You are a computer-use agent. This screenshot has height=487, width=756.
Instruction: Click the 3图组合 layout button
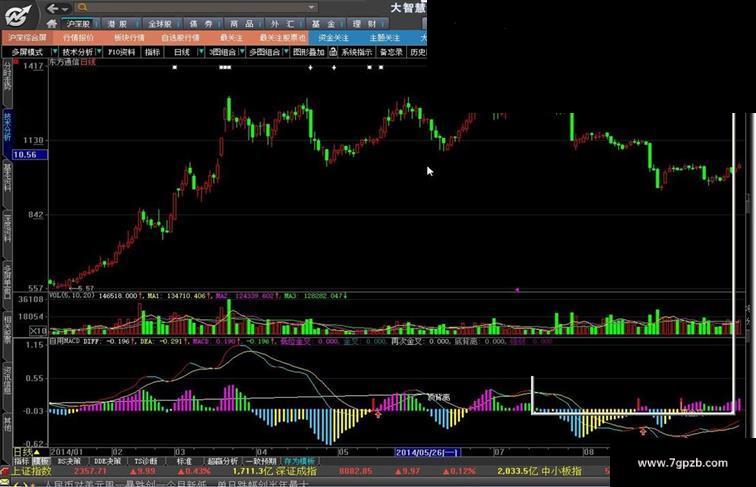click(x=222, y=52)
